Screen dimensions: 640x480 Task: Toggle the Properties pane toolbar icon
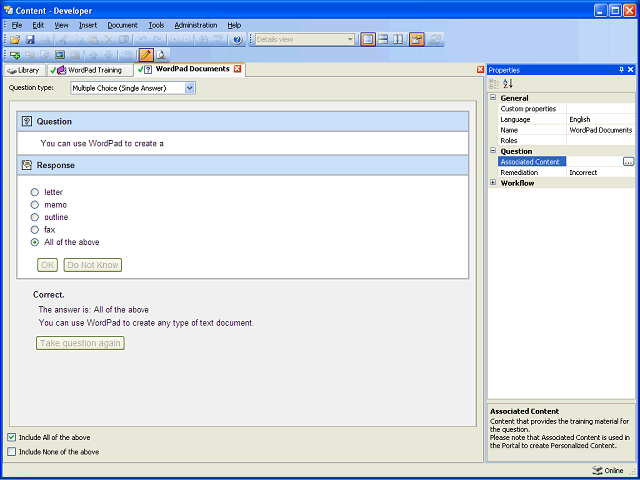click(x=417, y=39)
